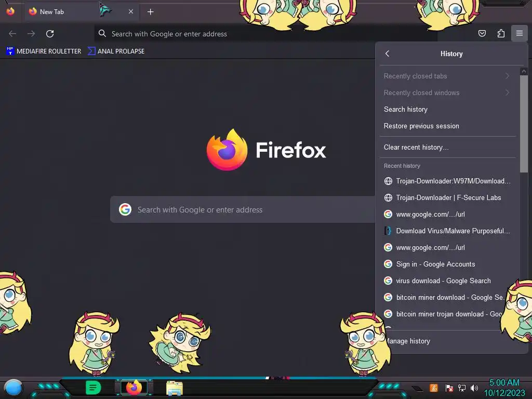The image size is (532, 399).
Task: Select the New Tab tab
Action: (x=82, y=11)
